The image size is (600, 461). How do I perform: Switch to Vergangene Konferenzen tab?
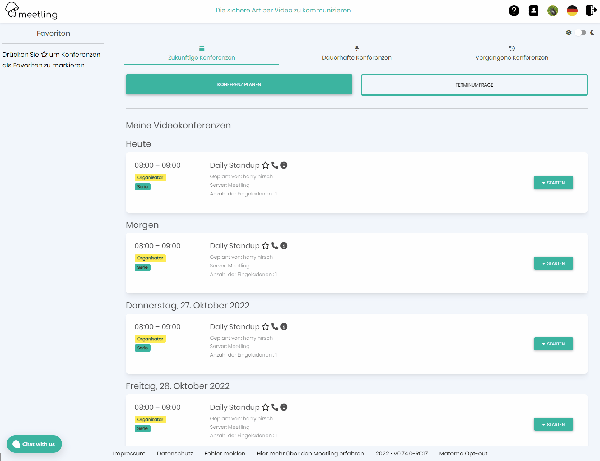[x=511, y=54]
